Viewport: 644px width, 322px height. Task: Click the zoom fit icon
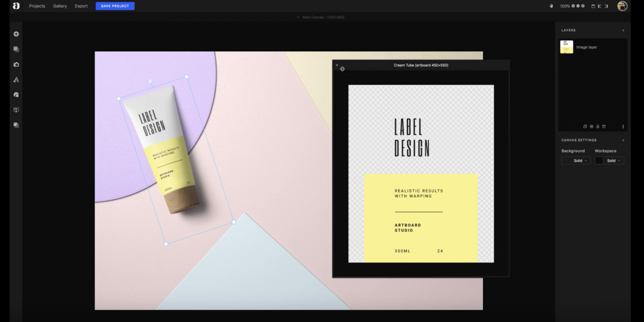583,6
